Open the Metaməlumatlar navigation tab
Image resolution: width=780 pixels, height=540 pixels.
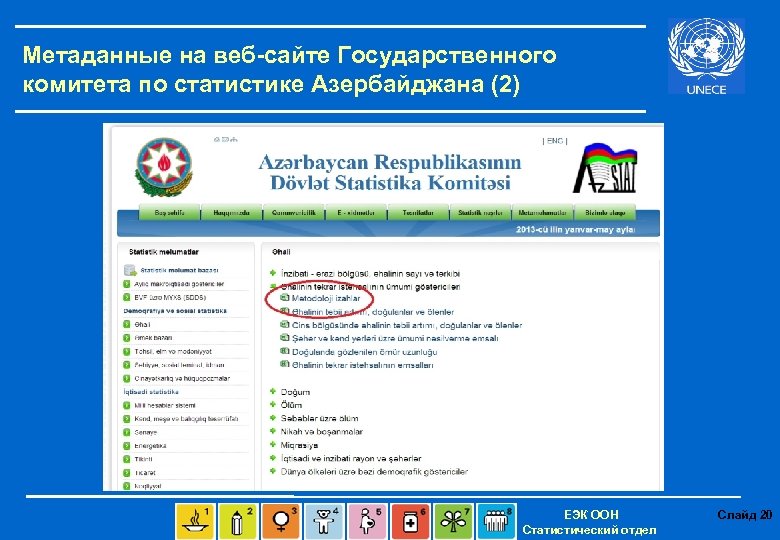pos(542,212)
